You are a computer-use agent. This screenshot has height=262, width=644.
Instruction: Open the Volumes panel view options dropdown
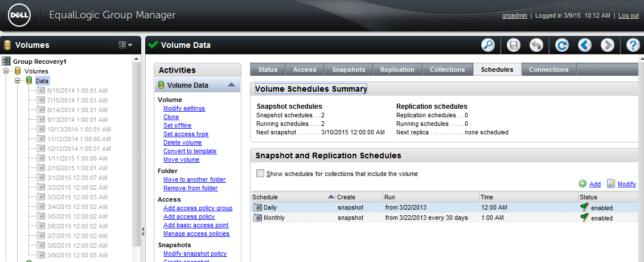pyautogui.click(x=126, y=45)
